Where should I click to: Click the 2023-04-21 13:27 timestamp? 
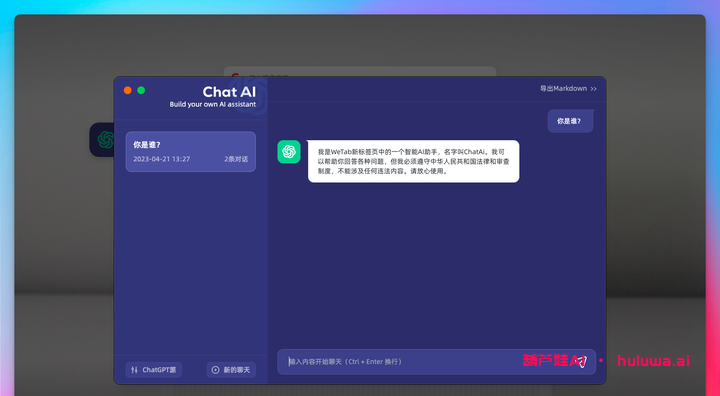[x=162, y=159]
